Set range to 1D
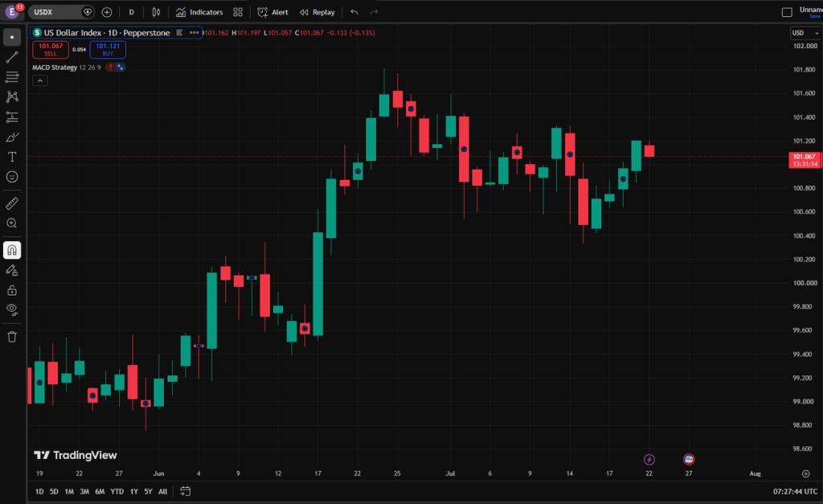The image size is (823, 504). (39, 491)
